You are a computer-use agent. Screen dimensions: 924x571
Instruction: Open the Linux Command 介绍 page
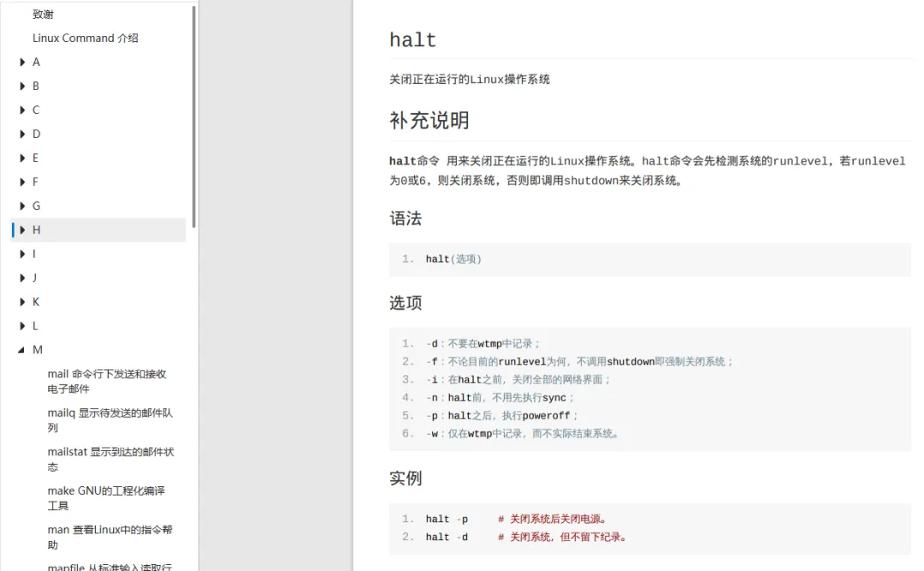pyautogui.click(x=85, y=38)
